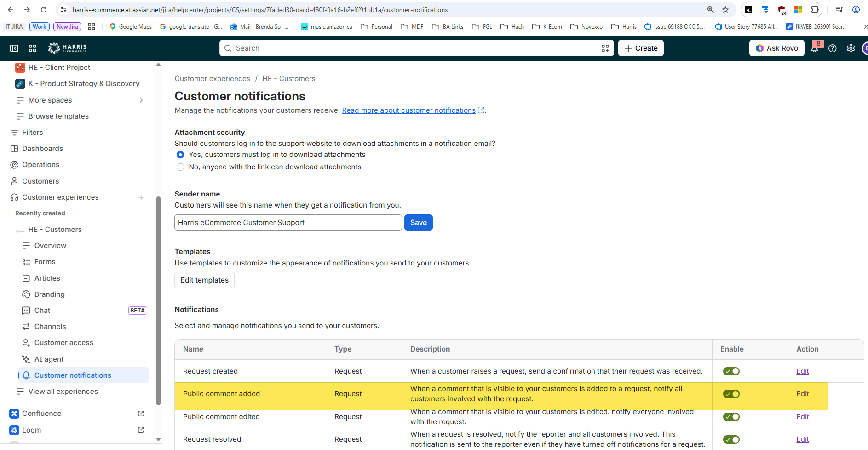Viewport: 868px width, 450px height.
Task: Click the Harris eCommerce logo
Action: [x=67, y=48]
